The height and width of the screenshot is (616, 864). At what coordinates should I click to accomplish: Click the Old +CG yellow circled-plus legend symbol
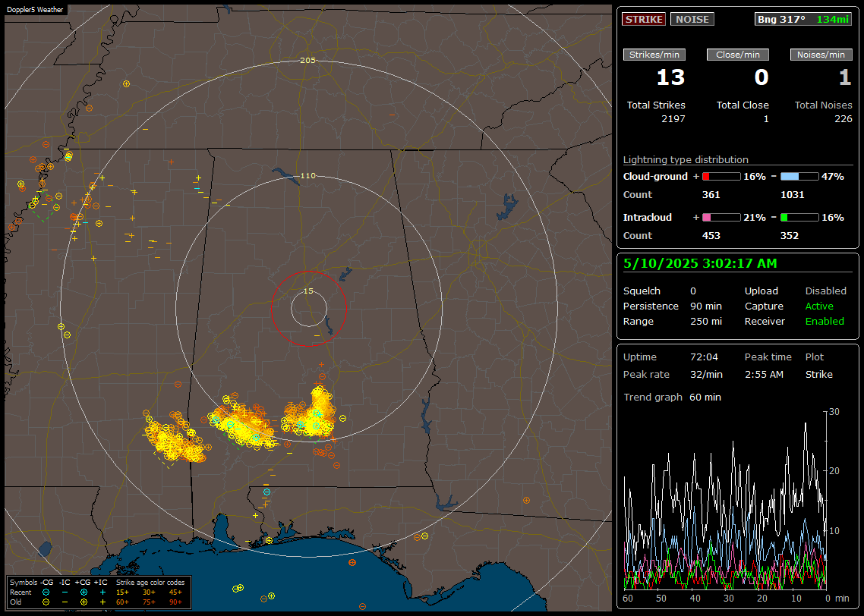84,602
